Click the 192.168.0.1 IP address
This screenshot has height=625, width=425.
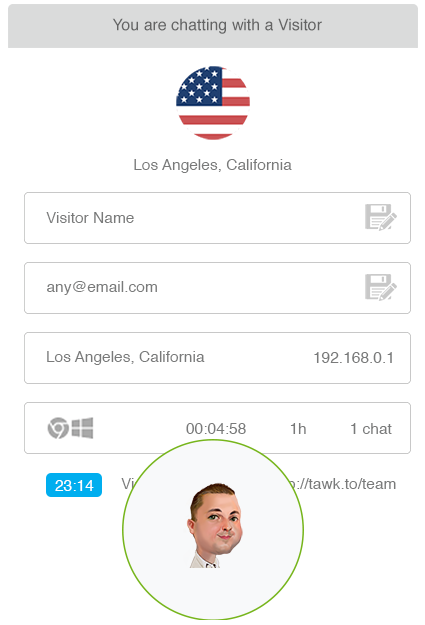354,358
